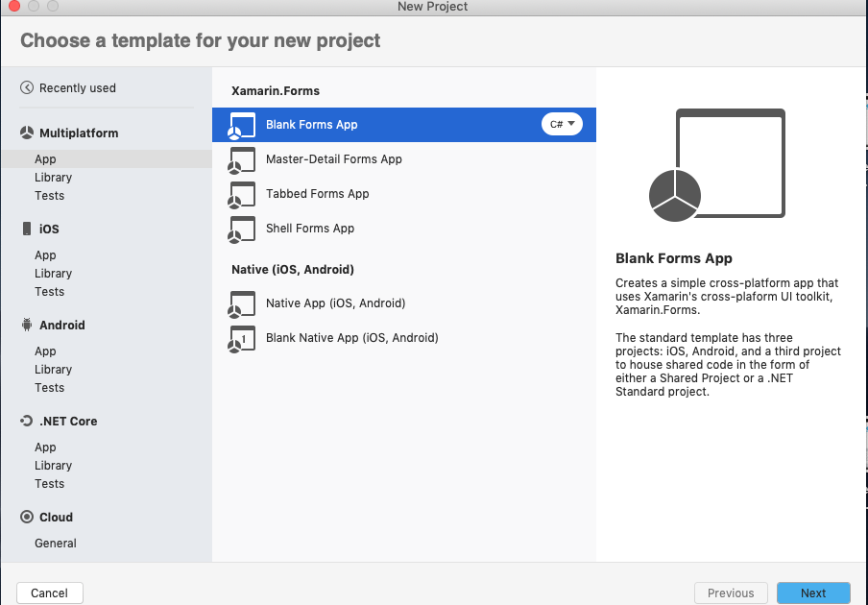Click the Blank Native App template icon
The image size is (868, 605).
(241, 338)
